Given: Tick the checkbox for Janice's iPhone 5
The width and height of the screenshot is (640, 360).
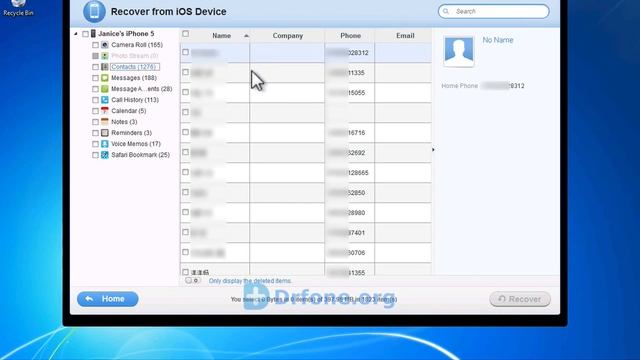Looking at the screenshot, I should click(85, 34).
